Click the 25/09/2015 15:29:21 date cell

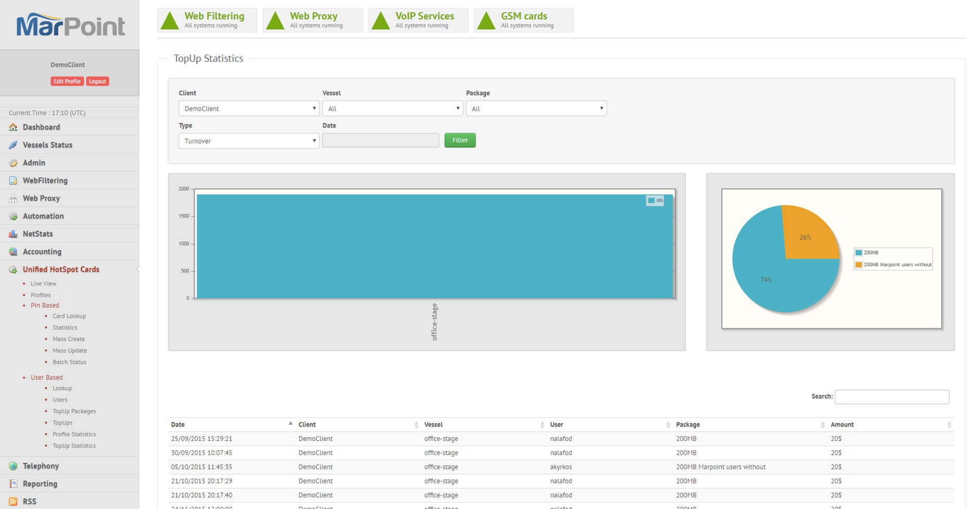click(201, 439)
